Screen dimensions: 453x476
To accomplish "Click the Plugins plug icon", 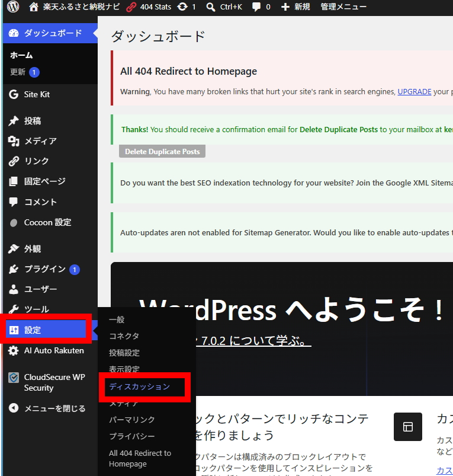I will click(x=14, y=269).
